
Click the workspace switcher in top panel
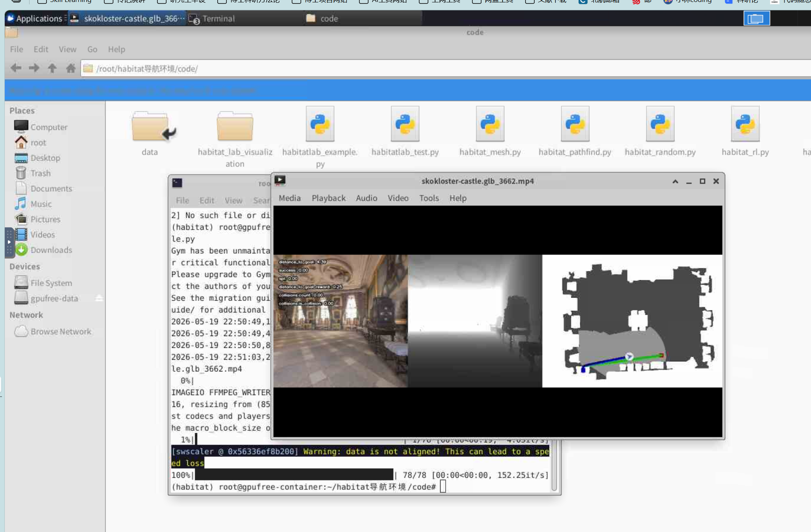[756, 18]
